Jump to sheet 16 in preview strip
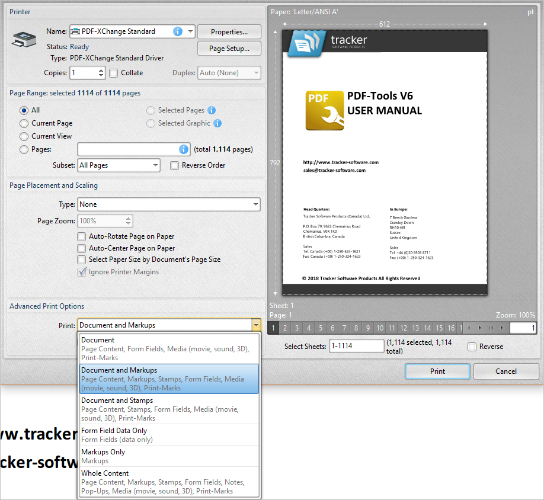This screenshot has height=500, width=544. (451, 328)
